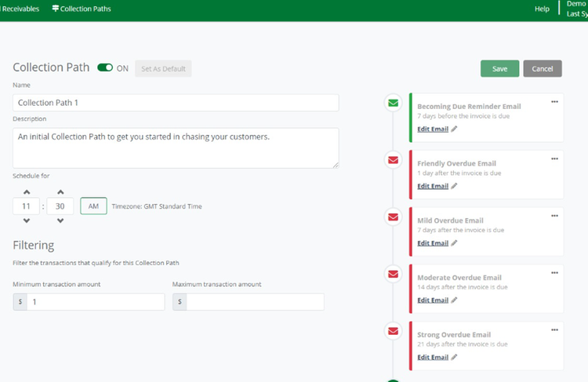588x382 pixels.
Task: Decrease the schedule hour with down arrow
Action: (26, 221)
